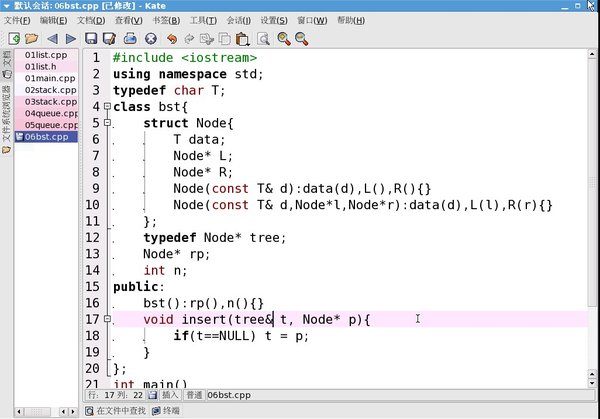Select 06bst.cpp in the document list
Image resolution: width=600 pixels, height=419 pixels.
click(x=46, y=137)
